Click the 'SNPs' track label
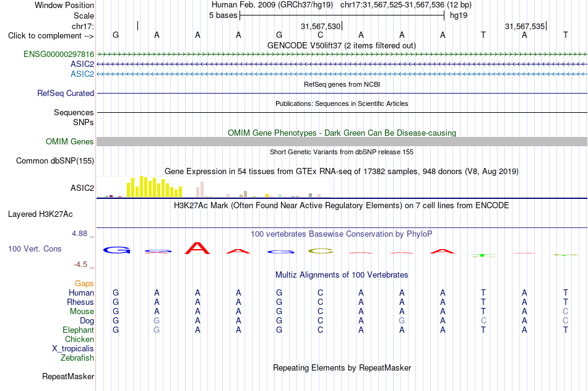Image resolution: width=588 pixels, height=391 pixels. [x=84, y=122]
